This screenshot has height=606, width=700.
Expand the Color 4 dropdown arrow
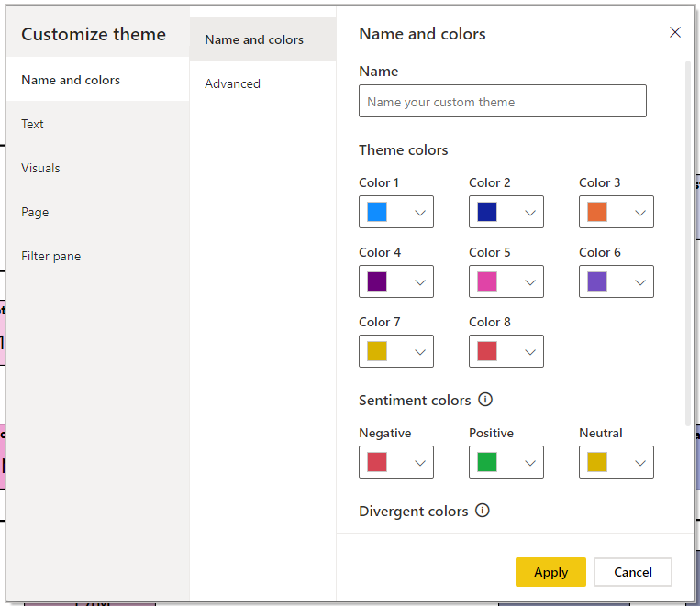[x=420, y=282]
